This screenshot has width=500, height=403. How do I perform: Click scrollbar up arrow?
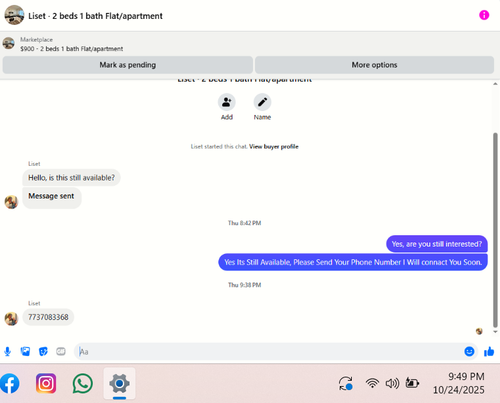(495, 84)
